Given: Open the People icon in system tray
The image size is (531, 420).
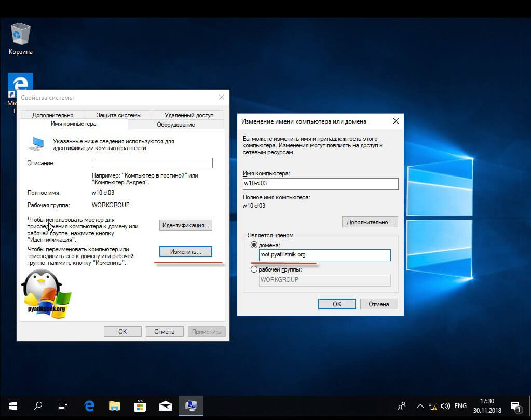Looking at the screenshot, I should tap(402, 406).
